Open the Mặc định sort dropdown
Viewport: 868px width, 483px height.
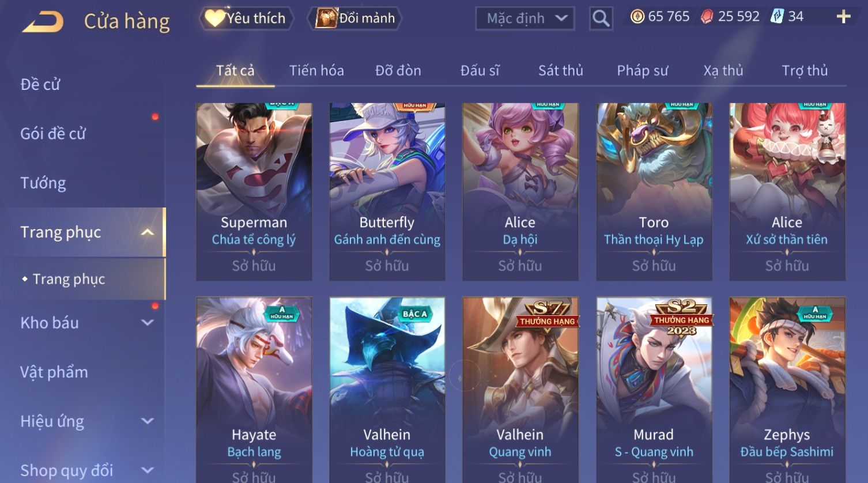(x=525, y=18)
